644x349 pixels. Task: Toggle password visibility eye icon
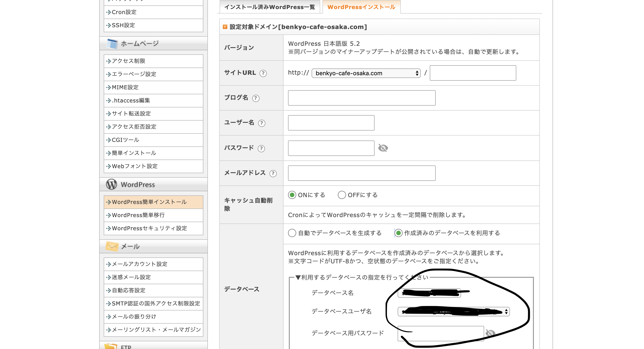tap(383, 148)
